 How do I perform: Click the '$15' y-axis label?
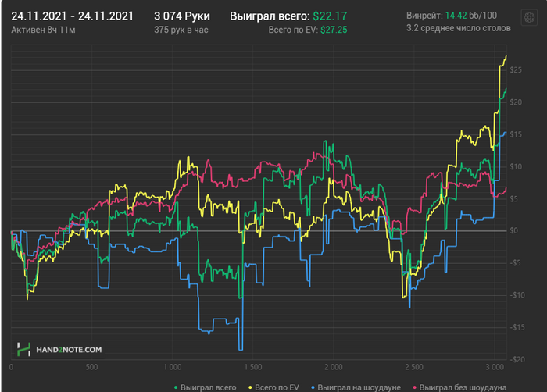coord(516,134)
